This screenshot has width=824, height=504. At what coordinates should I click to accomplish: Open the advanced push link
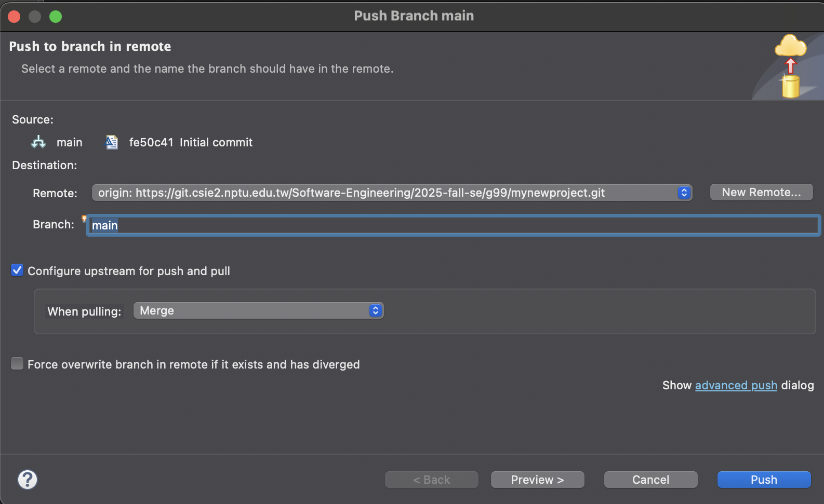click(x=736, y=386)
